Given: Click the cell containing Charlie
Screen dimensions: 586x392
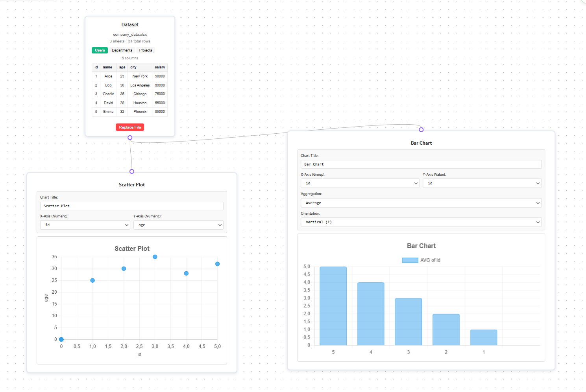Looking at the screenshot, I should coord(109,94).
